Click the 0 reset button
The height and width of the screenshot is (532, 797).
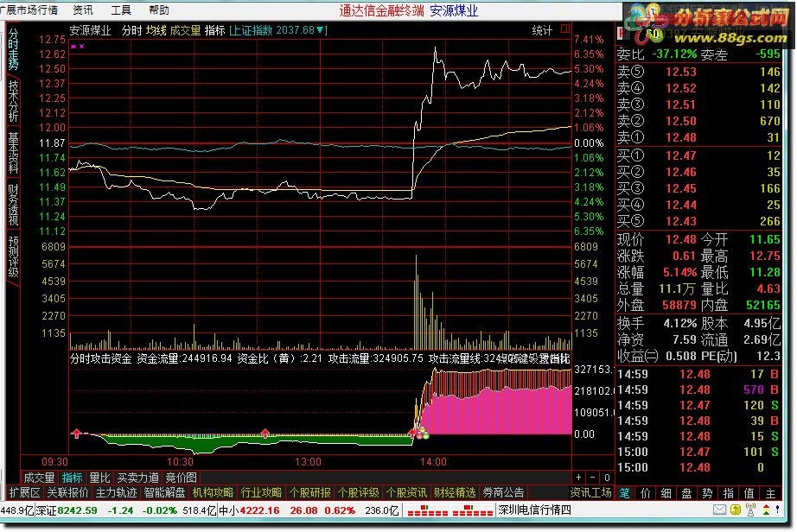607,478
